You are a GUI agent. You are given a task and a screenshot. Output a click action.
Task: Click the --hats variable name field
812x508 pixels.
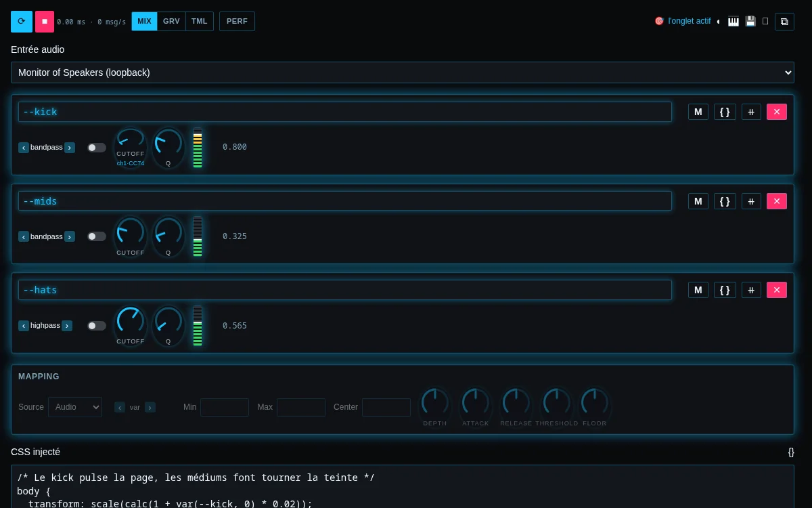pos(345,290)
